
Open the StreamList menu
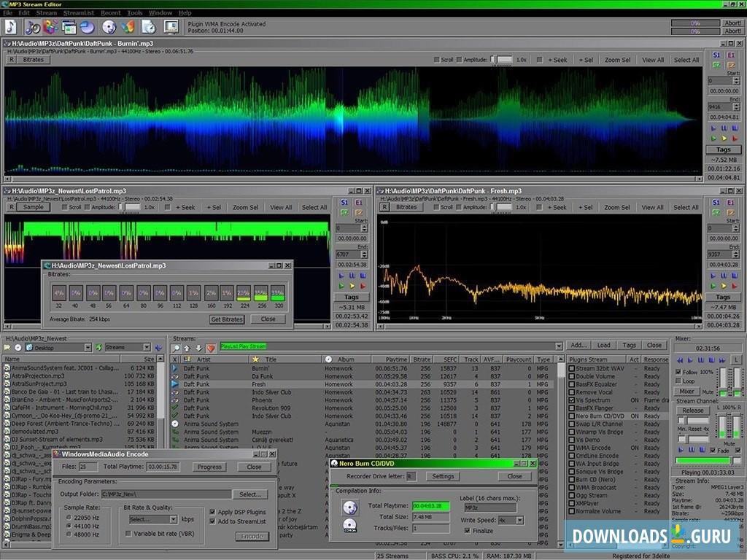(x=77, y=12)
